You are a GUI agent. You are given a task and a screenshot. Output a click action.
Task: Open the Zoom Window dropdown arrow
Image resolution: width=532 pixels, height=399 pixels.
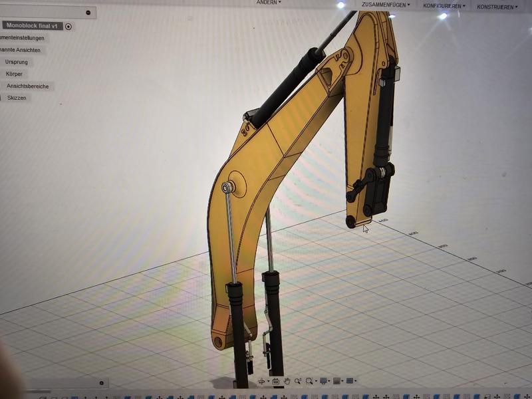pos(315,381)
